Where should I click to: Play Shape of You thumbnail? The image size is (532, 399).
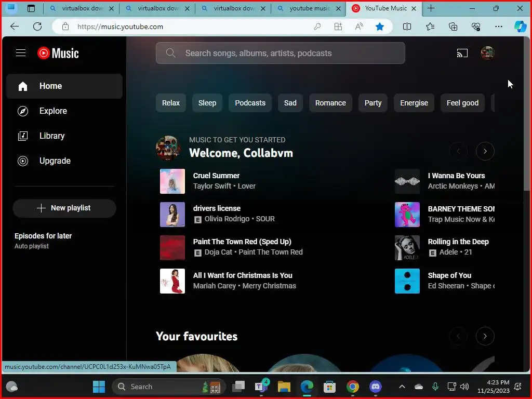pos(407,281)
